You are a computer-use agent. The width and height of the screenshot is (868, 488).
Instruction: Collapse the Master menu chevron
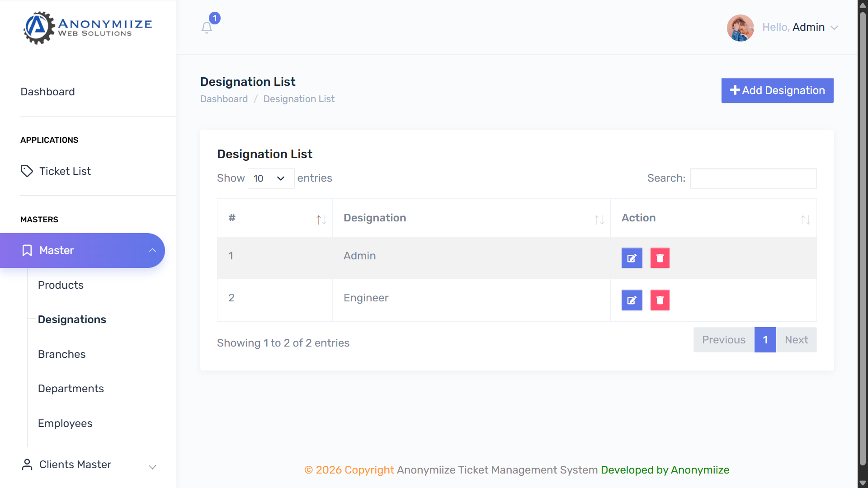[x=152, y=250]
